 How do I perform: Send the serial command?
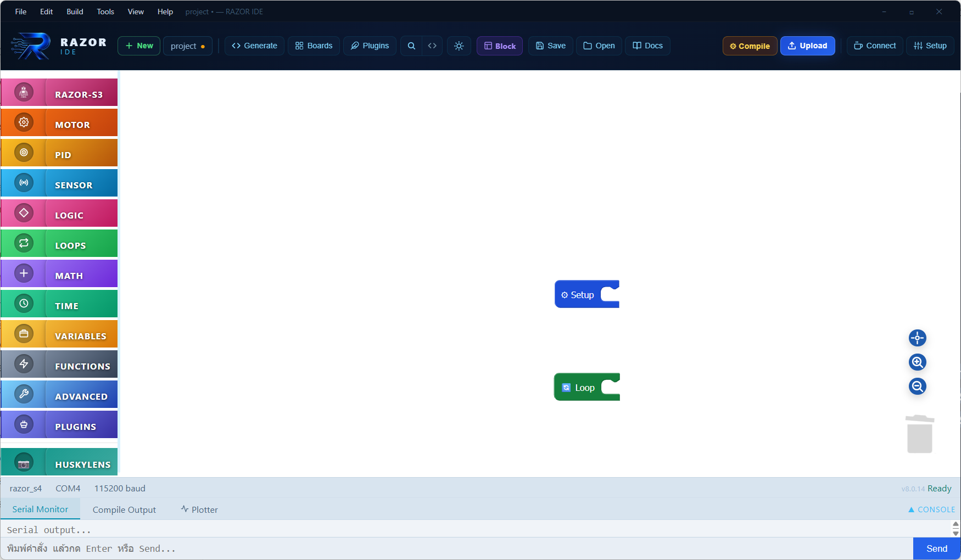pyautogui.click(x=936, y=548)
